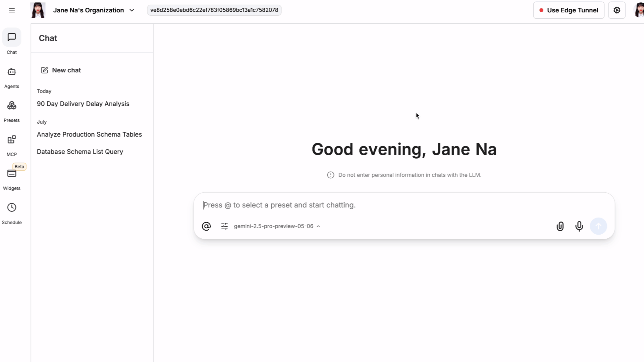The image size is (644, 362).
Task: Open 90 Day Delivery Delay Analysis chat
Action: pyautogui.click(x=83, y=104)
